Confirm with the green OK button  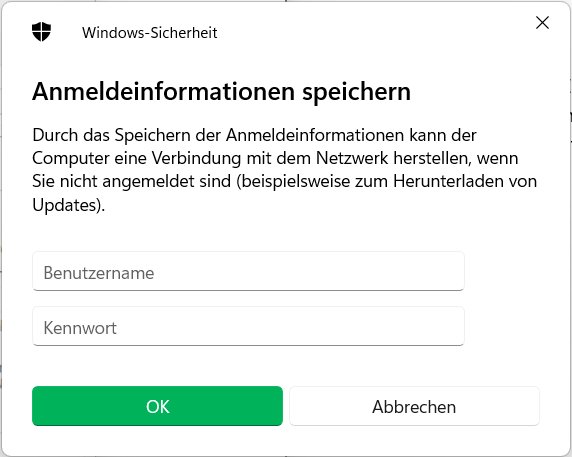tap(157, 406)
